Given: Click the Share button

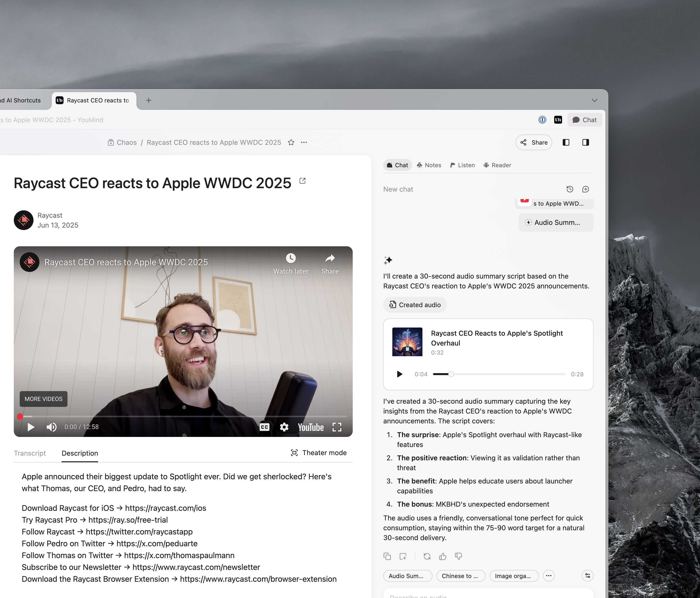Looking at the screenshot, I should (534, 143).
